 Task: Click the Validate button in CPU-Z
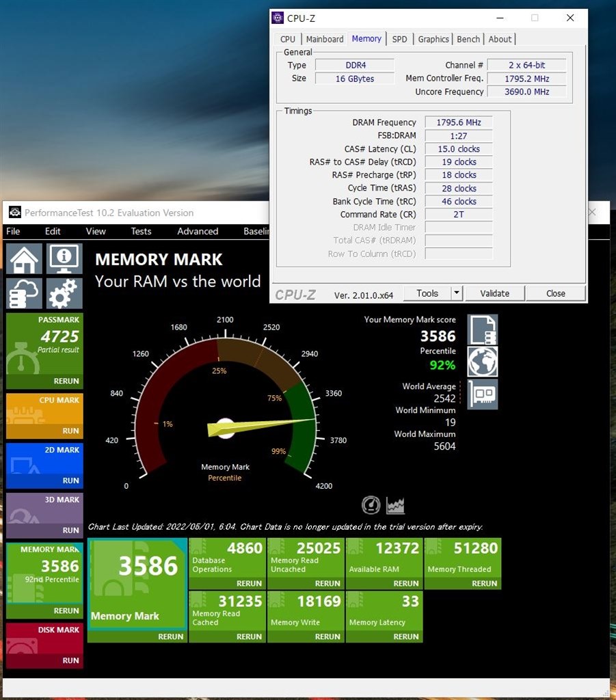[494, 293]
